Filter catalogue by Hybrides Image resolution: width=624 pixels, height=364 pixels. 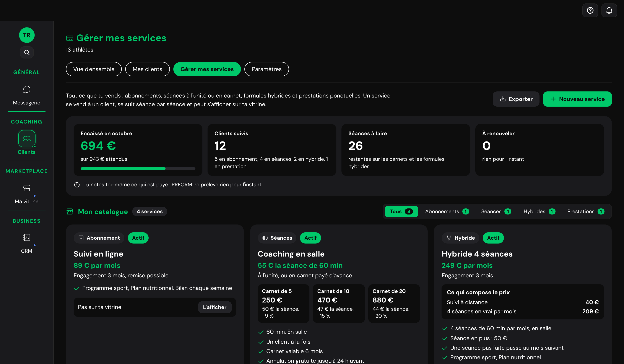click(539, 211)
